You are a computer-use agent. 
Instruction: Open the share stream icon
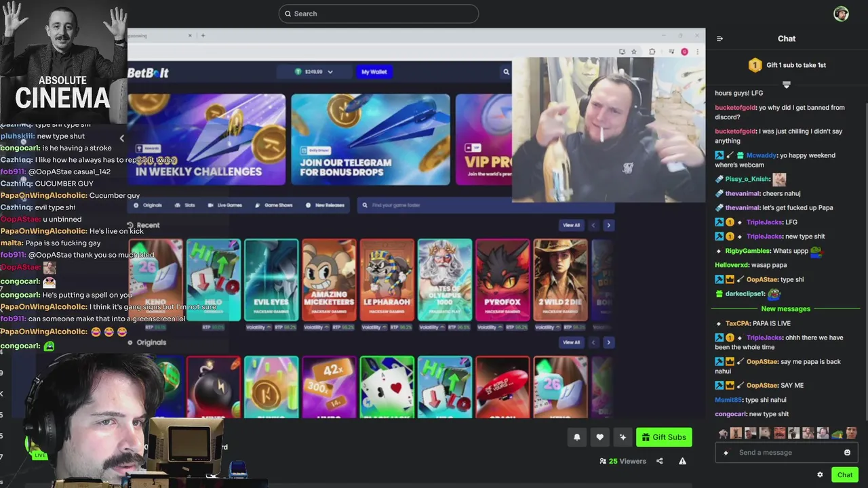click(659, 461)
